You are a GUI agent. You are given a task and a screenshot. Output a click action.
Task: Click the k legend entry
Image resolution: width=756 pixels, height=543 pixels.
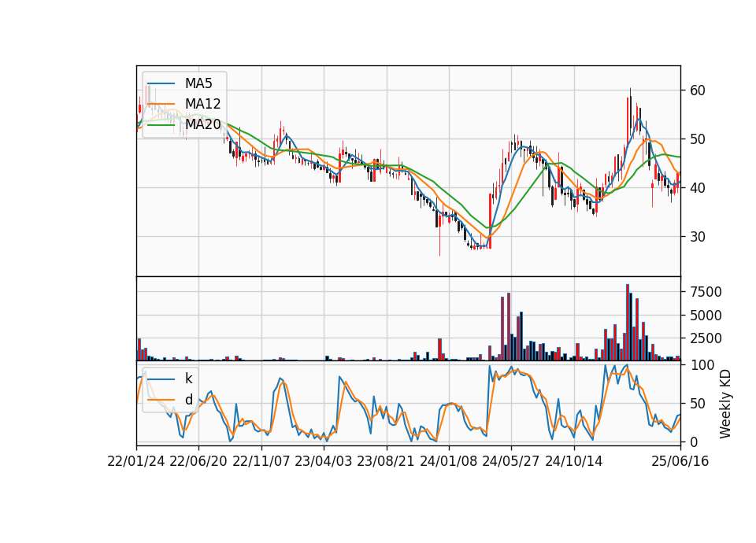pos(188,379)
